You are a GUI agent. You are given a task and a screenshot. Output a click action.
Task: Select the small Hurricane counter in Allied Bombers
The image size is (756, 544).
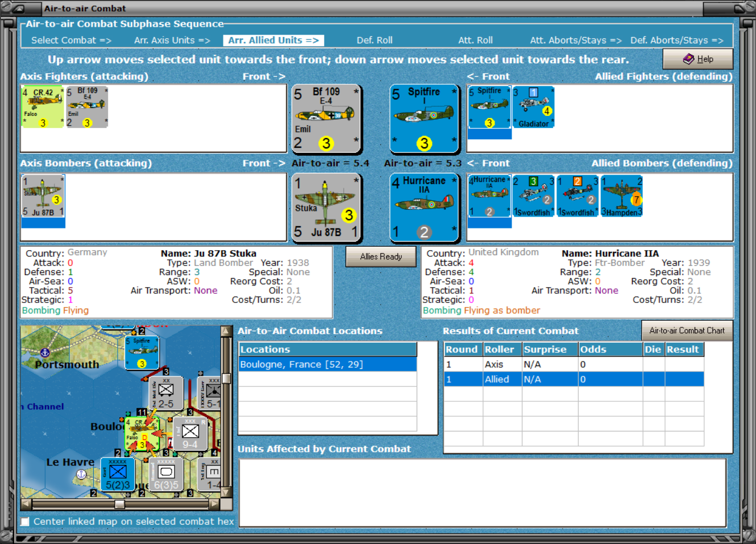tap(489, 196)
